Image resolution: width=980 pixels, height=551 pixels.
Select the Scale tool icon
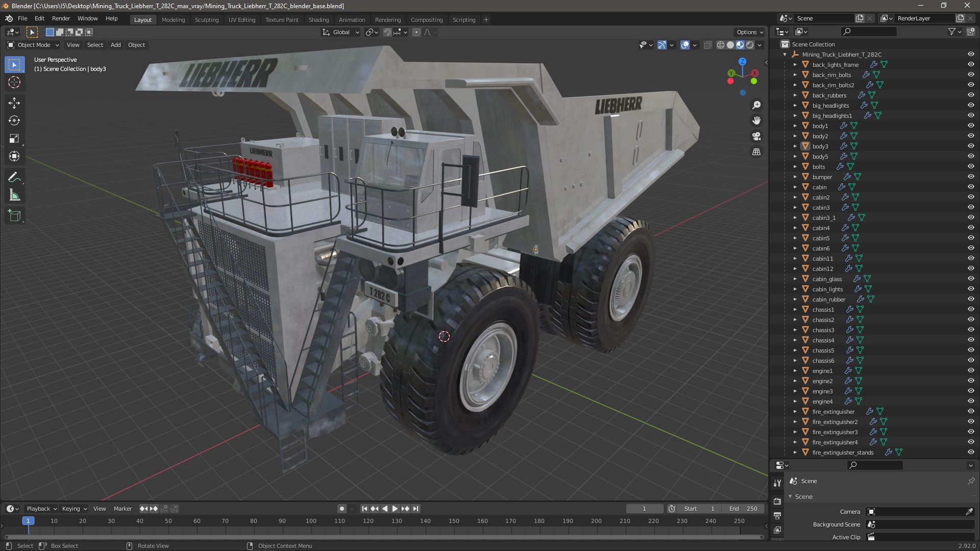pos(15,139)
